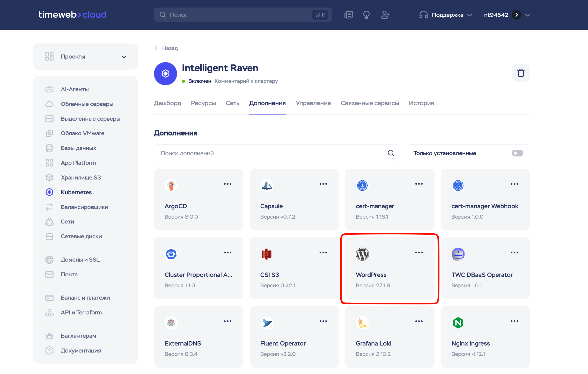Click the Комментарий к кластеру text
The image size is (588, 374).
coord(246,81)
